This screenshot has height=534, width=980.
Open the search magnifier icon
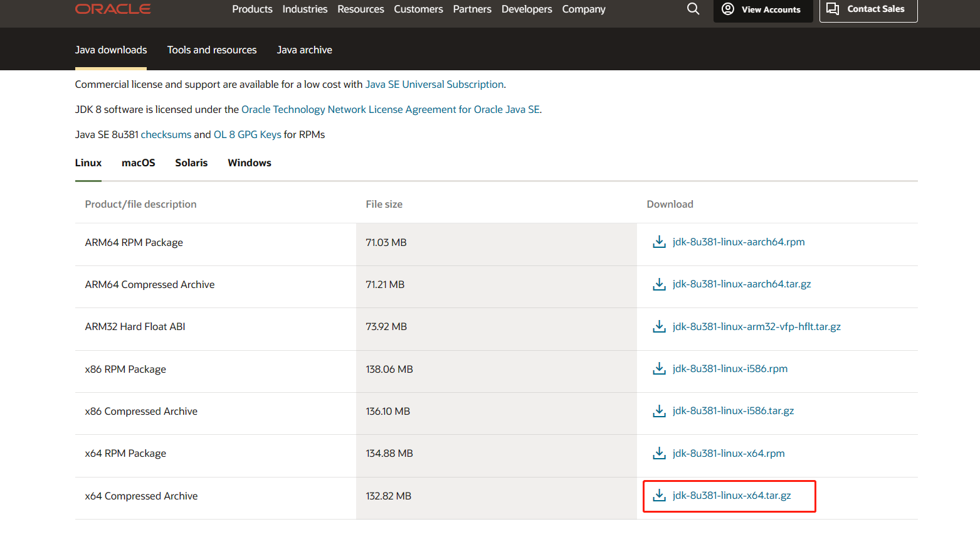click(693, 9)
